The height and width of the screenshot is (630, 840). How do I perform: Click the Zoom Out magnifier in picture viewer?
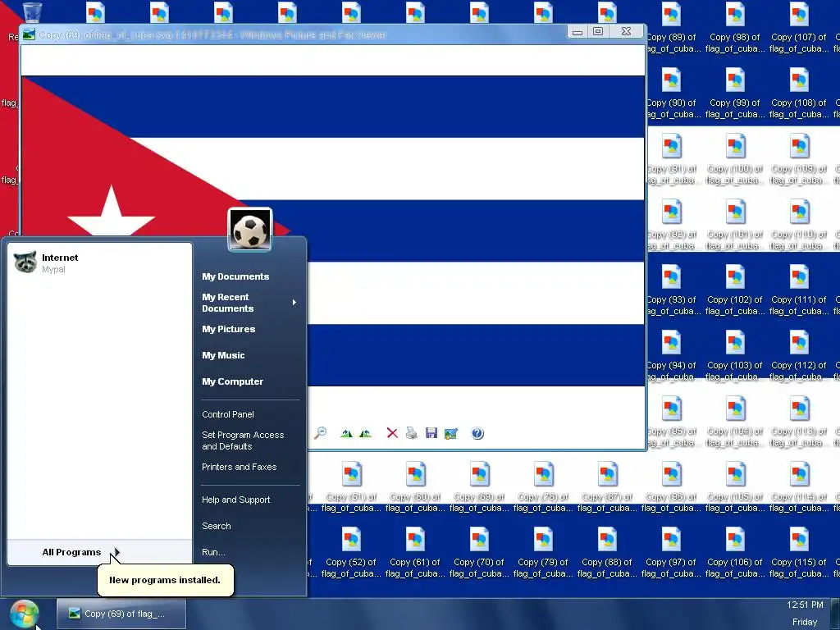320,433
